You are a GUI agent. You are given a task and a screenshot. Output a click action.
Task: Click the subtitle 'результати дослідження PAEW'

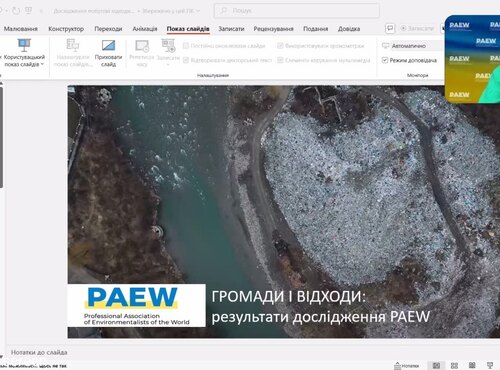click(321, 317)
